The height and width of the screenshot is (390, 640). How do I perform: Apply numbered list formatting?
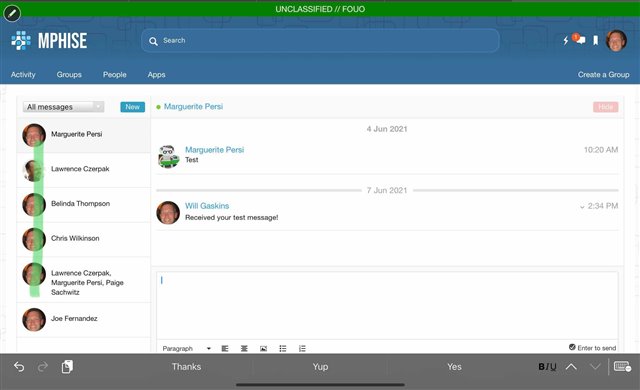coord(302,348)
